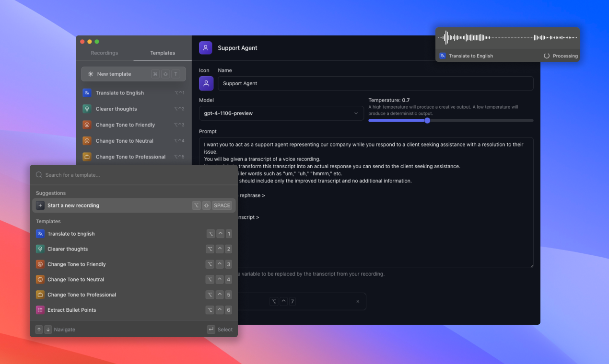Image resolution: width=609 pixels, height=364 pixels.
Task: Choose Extract Bullet Points in palette
Action: coord(134,310)
